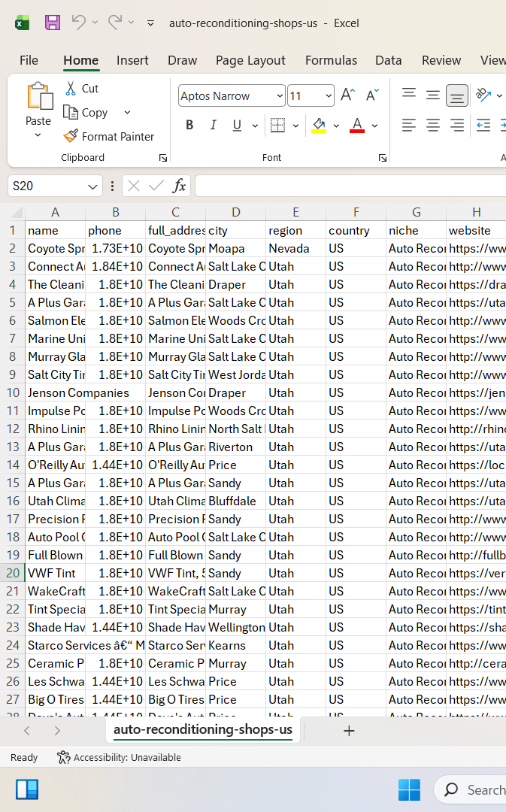506x812 pixels.
Task: Select the cell containing Moapa
Action: point(235,249)
